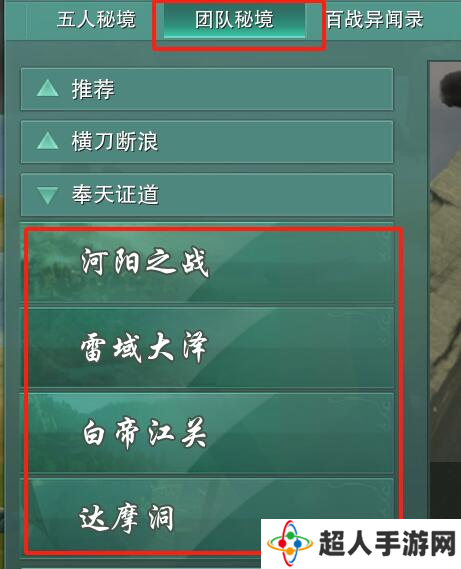Click the up triangle icon beside 推荐
The width and height of the screenshot is (461, 569).
click(x=48, y=88)
